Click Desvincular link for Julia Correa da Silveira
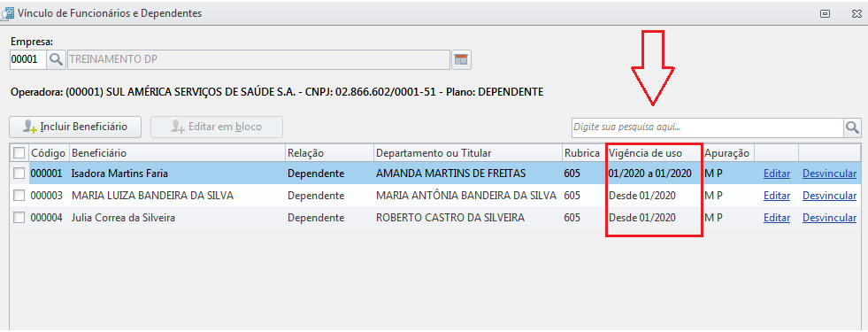The image size is (868, 332). pyautogui.click(x=829, y=218)
